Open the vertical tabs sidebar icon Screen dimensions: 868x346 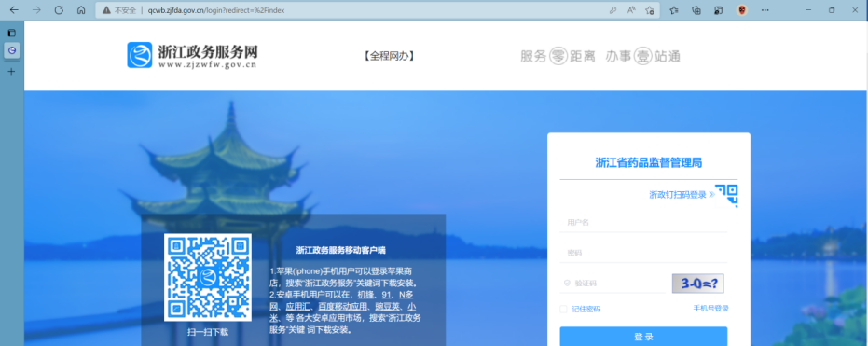click(11, 34)
